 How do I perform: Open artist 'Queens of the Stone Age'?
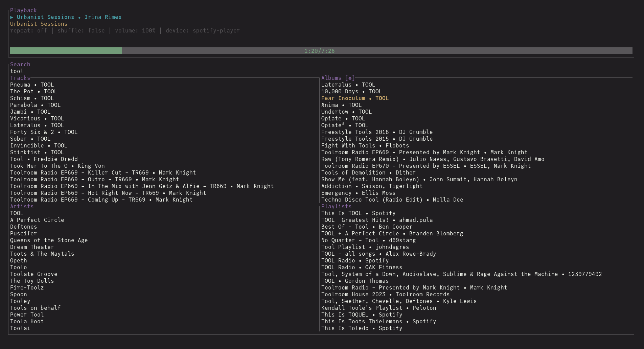pyautogui.click(x=49, y=240)
